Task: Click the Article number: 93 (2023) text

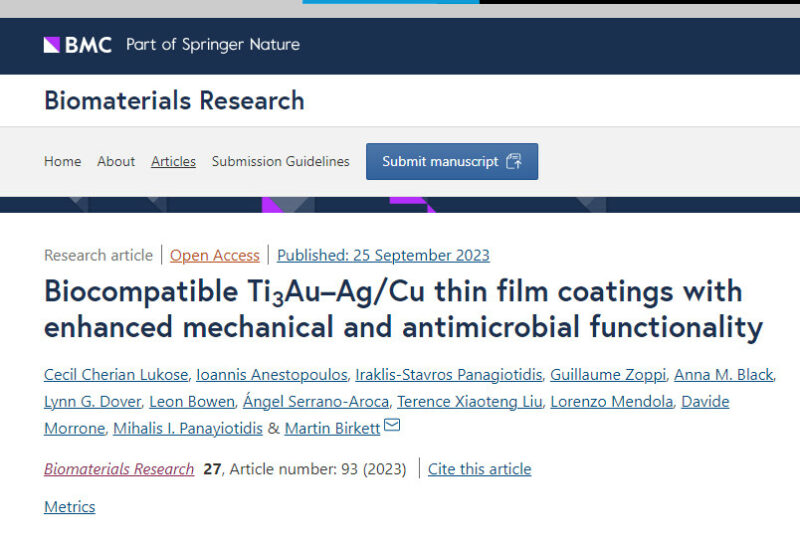Action: point(318,469)
